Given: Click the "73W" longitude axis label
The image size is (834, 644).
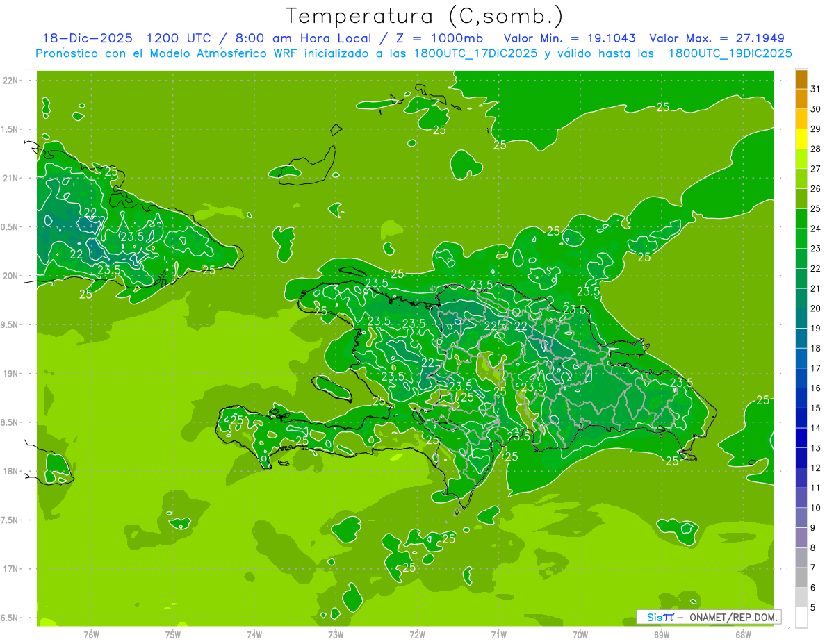Looking at the screenshot, I should click(x=336, y=634).
